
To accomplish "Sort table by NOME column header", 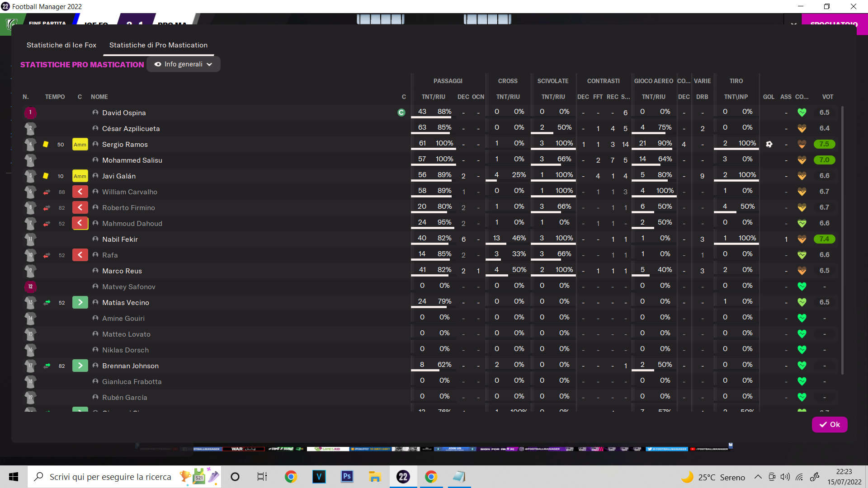I will (99, 97).
